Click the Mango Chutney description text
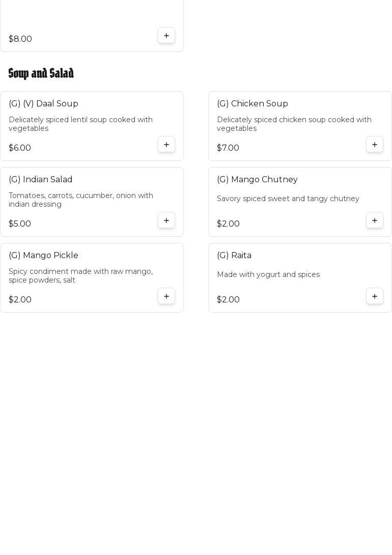 (x=288, y=199)
